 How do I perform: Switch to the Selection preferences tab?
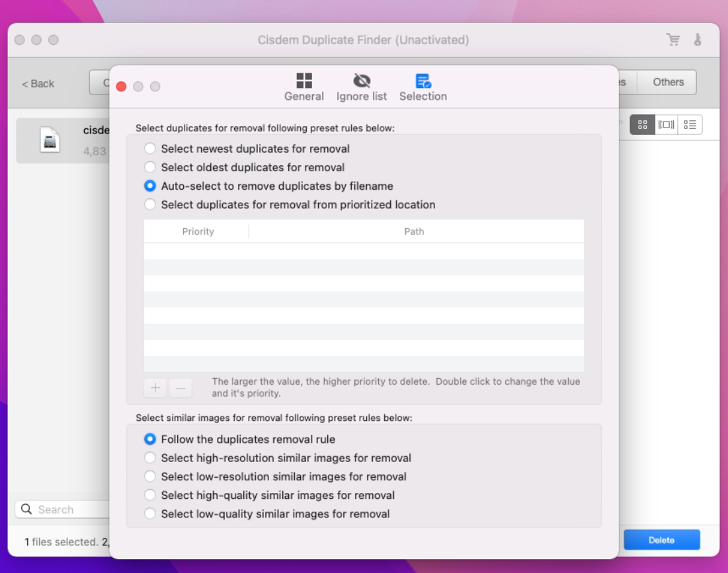tap(423, 87)
